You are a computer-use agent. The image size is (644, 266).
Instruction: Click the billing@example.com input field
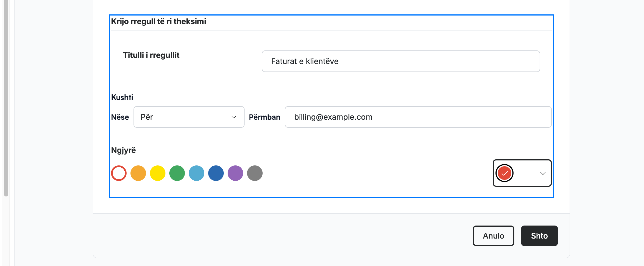pyautogui.click(x=418, y=117)
